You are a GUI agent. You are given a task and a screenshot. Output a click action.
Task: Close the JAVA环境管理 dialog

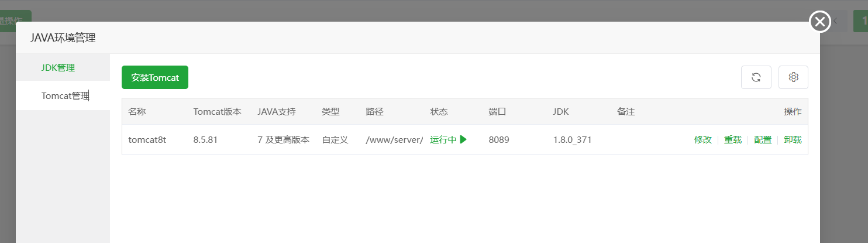pos(820,22)
